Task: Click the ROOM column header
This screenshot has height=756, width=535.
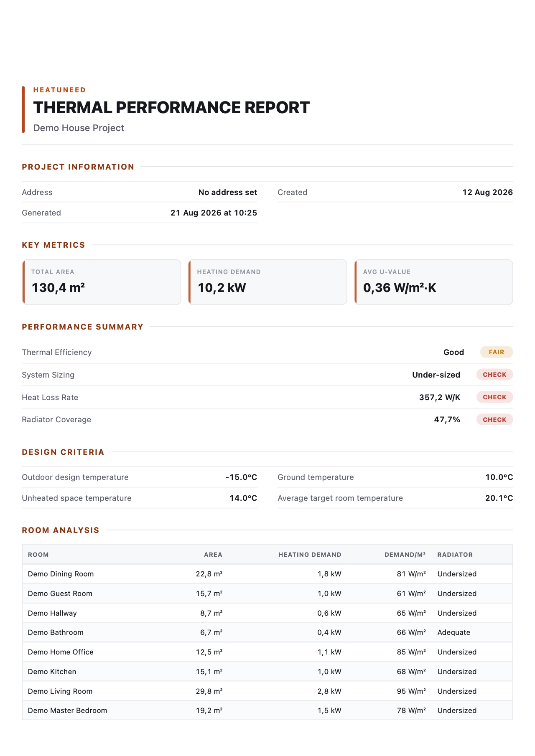Action: [x=38, y=555]
